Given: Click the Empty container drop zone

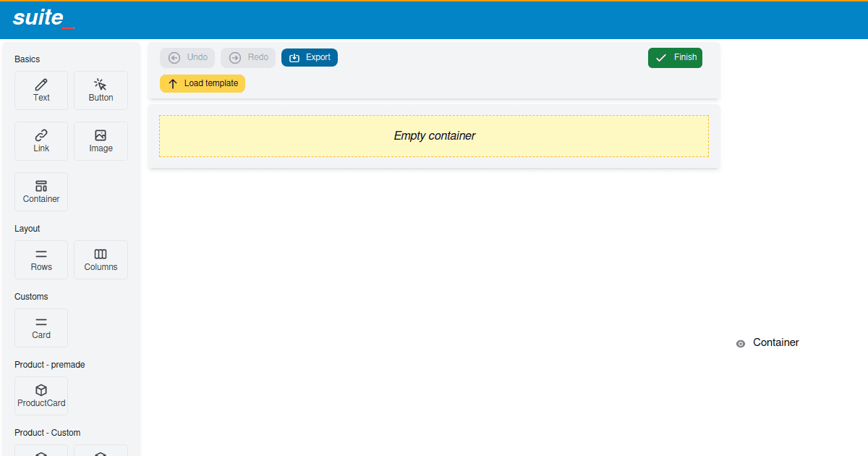Looking at the screenshot, I should click(434, 135).
